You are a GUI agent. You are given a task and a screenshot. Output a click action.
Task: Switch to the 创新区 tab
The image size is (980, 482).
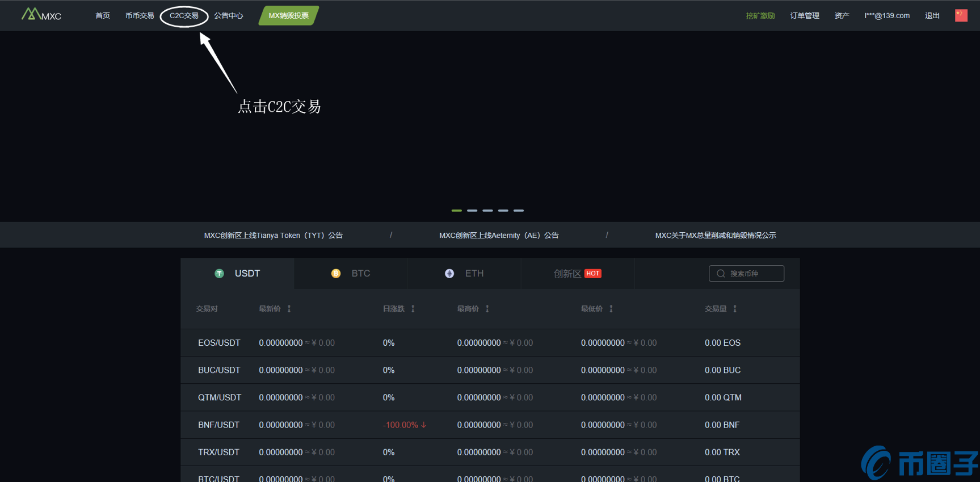[567, 274]
